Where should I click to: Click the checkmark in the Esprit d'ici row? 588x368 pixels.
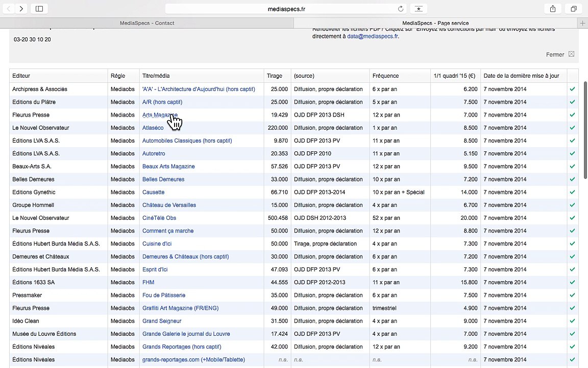tap(572, 270)
